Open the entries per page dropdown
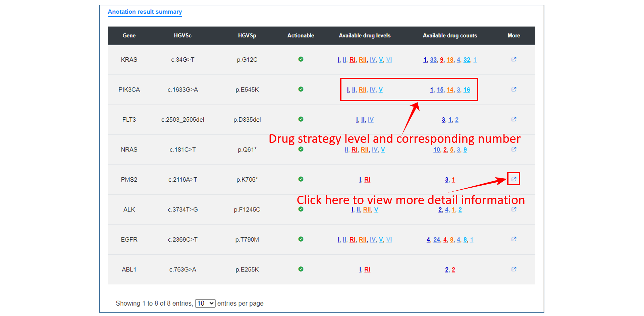The height and width of the screenshot is (316, 644). pos(205,303)
